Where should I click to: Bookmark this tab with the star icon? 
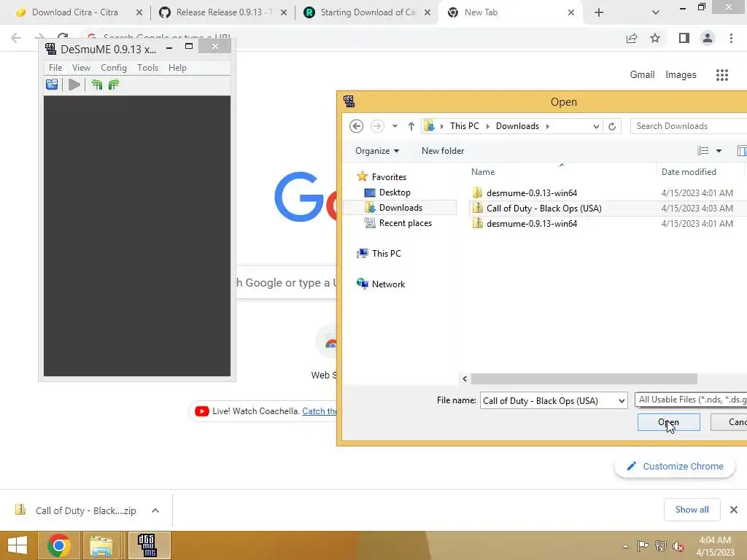coord(655,38)
